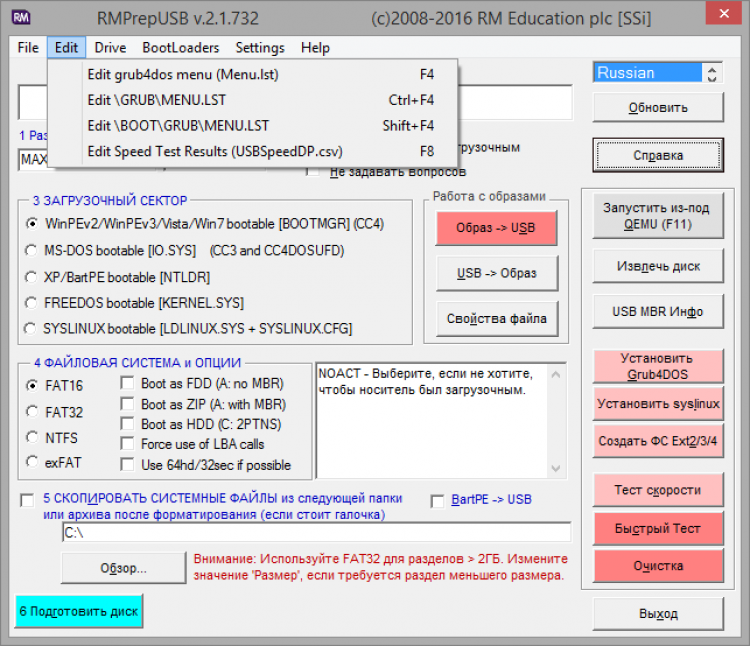Enable Boot as HDD (C: 2PTNS)
750x646 pixels.
(x=127, y=424)
